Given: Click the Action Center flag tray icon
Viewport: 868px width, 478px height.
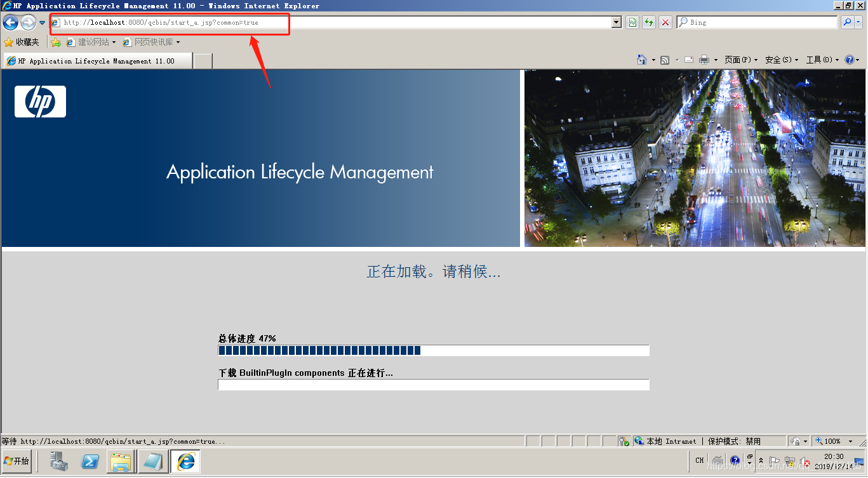Looking at the screenshot, I should pos(775,461).
